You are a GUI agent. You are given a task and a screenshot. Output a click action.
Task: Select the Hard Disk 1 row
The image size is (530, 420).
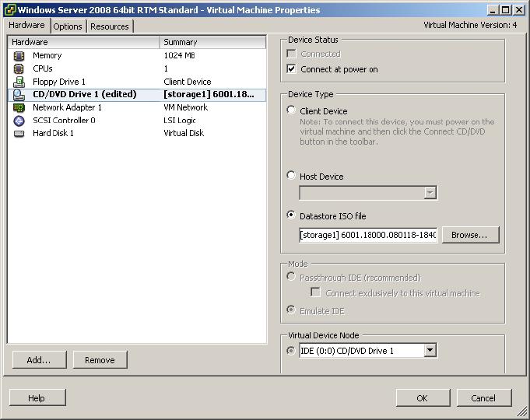click(136, 134)
